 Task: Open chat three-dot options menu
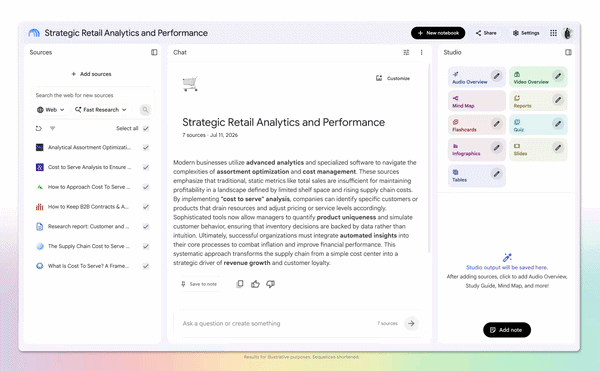tap(421, 52)
